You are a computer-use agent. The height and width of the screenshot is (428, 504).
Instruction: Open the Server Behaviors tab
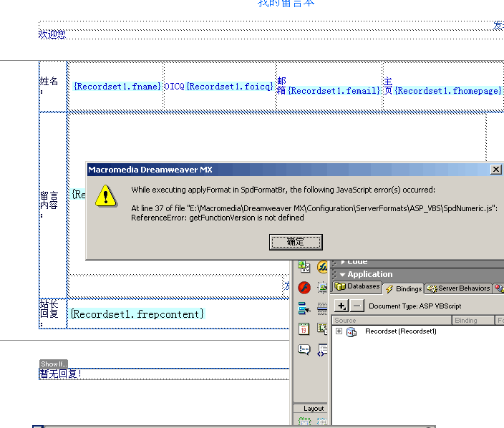click(458, 288)
